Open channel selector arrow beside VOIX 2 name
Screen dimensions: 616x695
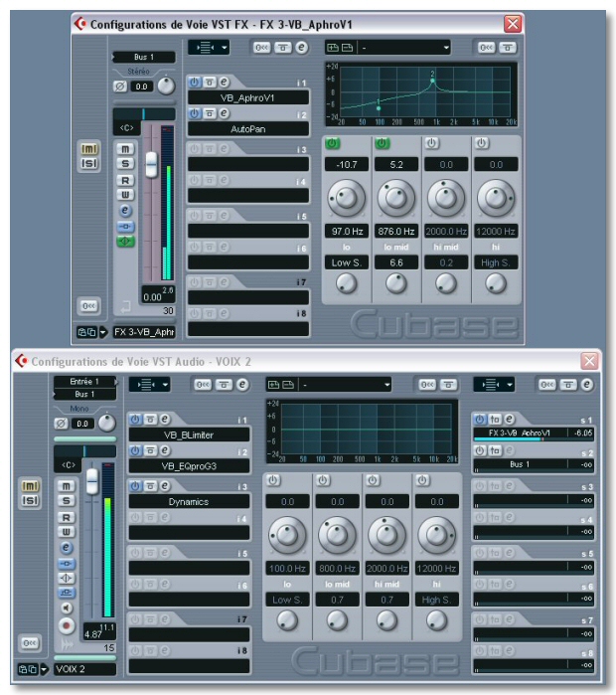44,669
